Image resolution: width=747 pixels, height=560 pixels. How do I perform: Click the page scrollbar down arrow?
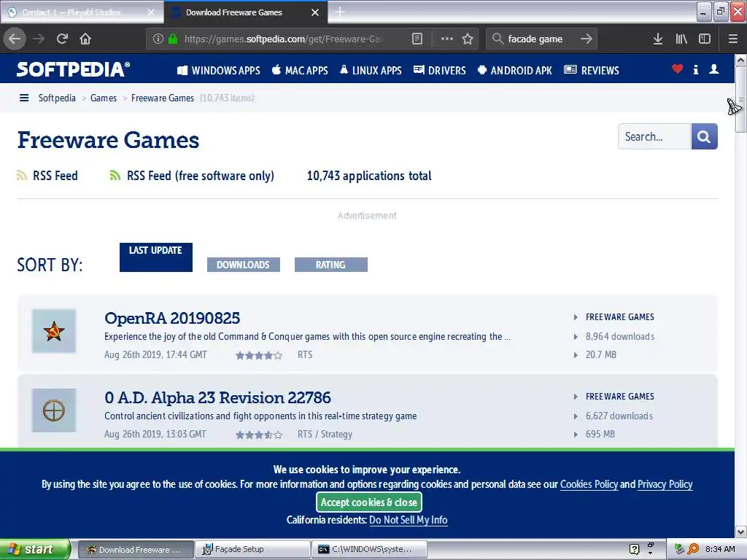(x=741, y=532)
